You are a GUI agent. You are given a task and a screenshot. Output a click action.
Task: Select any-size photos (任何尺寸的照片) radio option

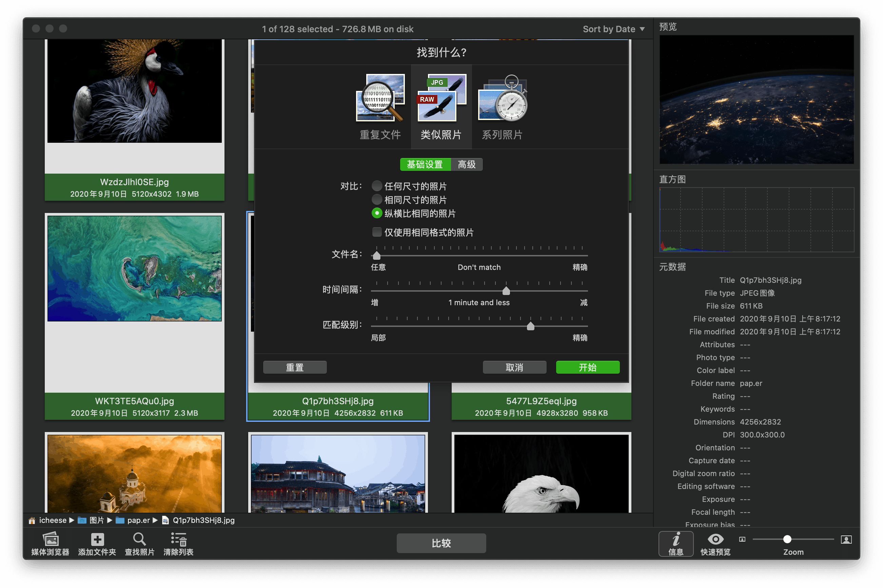point(377,186)
